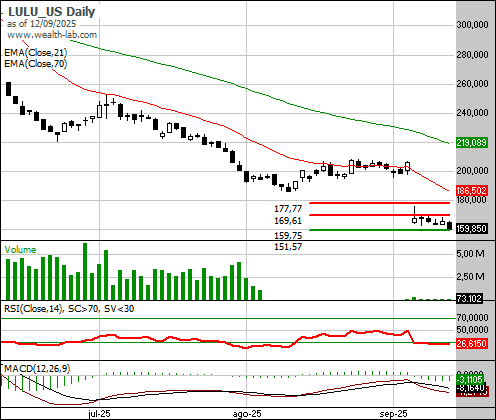Click the ago-25 date axis label
Screen dimensions: 496x420
coord(247,414)
